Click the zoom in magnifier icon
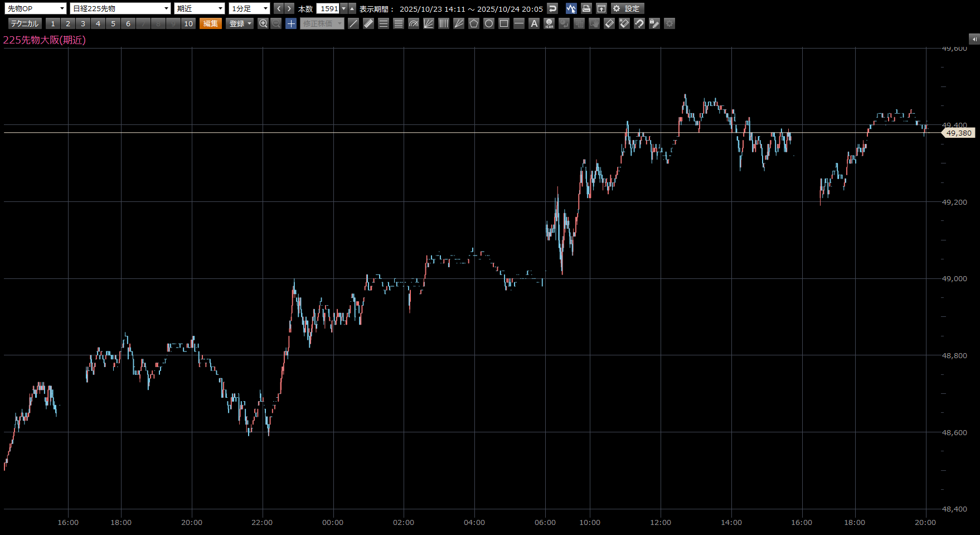Viewport: 980px width, 535px height. [x=263, y=23]
